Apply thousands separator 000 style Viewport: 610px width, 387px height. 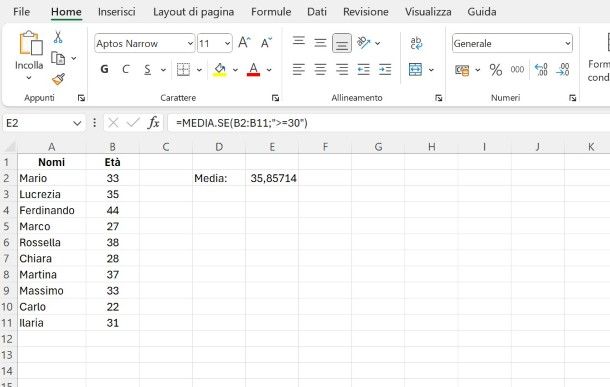(x=517, y=70)
